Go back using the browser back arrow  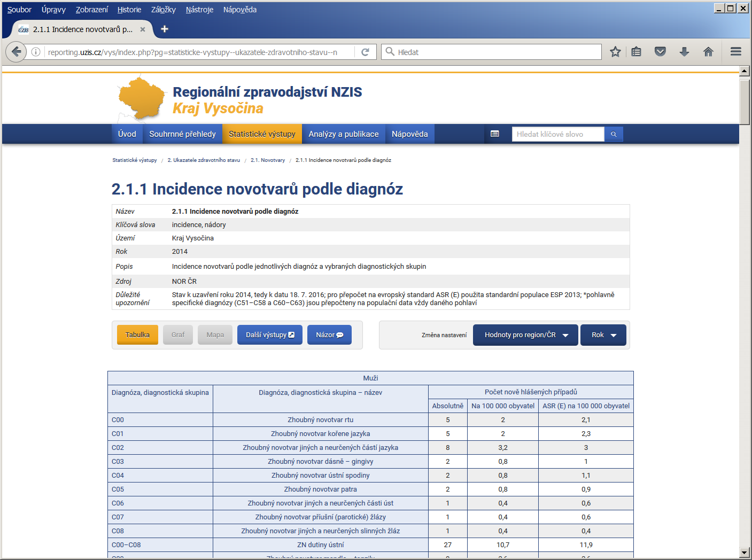pyautogui.click(x=16, y=52)
